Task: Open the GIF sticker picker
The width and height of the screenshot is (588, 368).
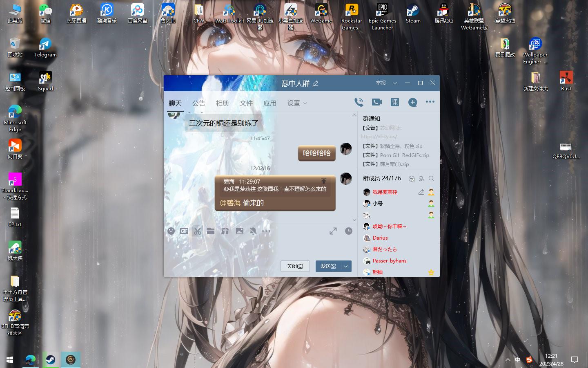Action: pyautogui.click(x=184, y=231)
